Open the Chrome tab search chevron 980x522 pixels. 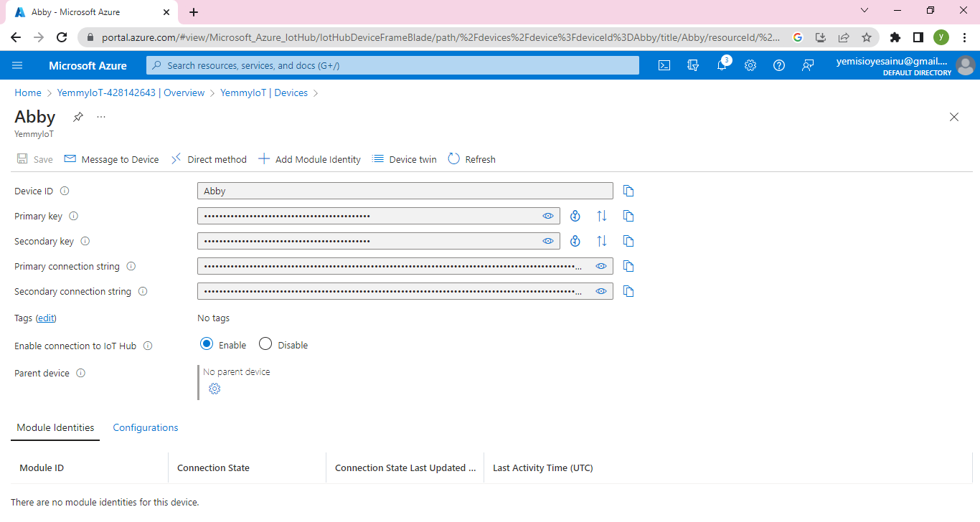(864, 11)
